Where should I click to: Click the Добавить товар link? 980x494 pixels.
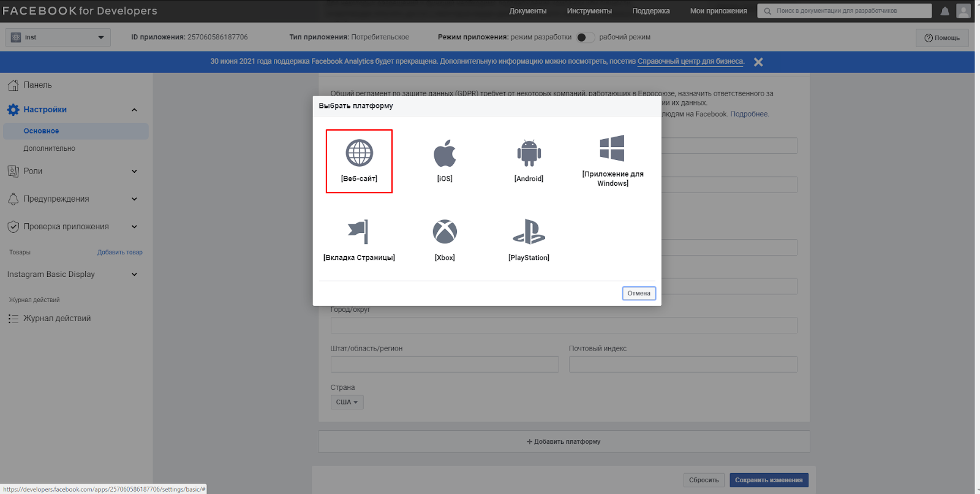[120, 253]
